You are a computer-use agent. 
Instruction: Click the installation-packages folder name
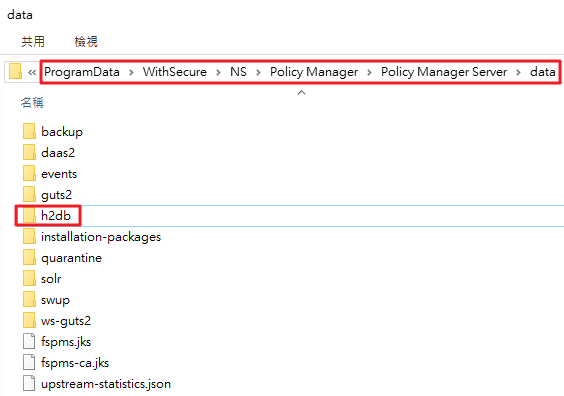point(101,237)
